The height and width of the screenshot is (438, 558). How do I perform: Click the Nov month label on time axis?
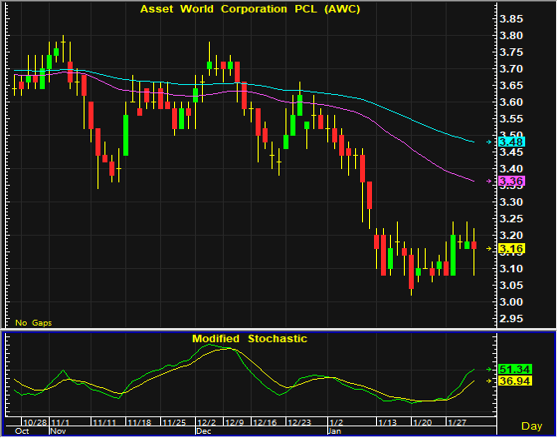(x=58, y=431)
